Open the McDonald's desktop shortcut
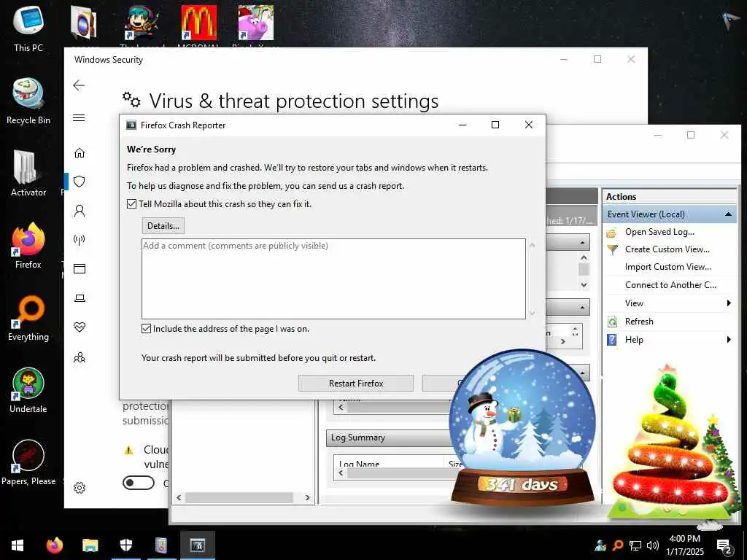The height and width of the screenshot is (560, 747). [x=198, y=23]
